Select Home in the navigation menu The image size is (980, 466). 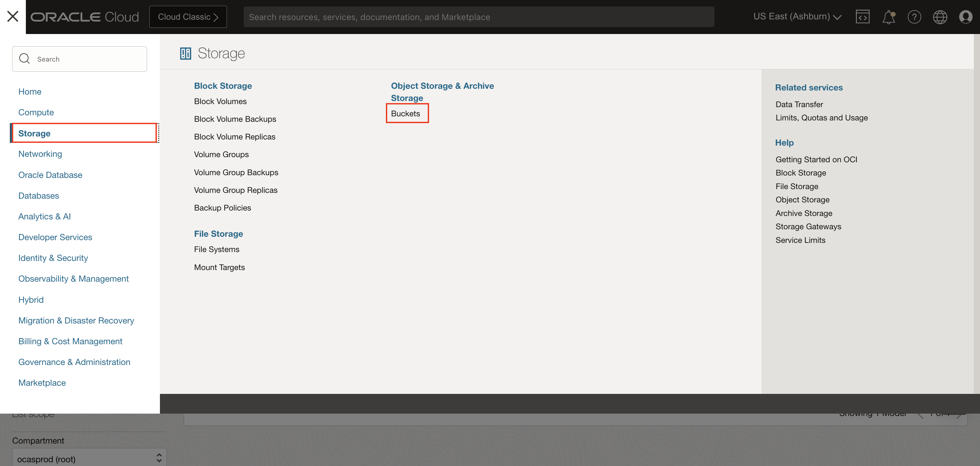coord(30,92)
